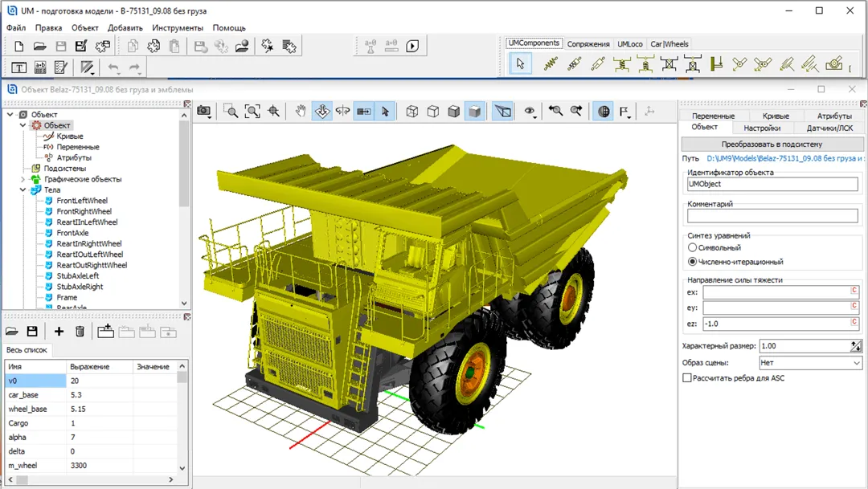This screenshot has width=868, height=489.
Task: Click the model path link
Action: (x=784, y=158)
